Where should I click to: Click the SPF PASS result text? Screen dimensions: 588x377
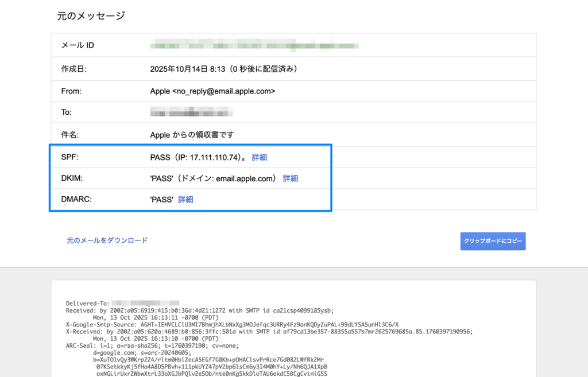(x=160, y=157)
